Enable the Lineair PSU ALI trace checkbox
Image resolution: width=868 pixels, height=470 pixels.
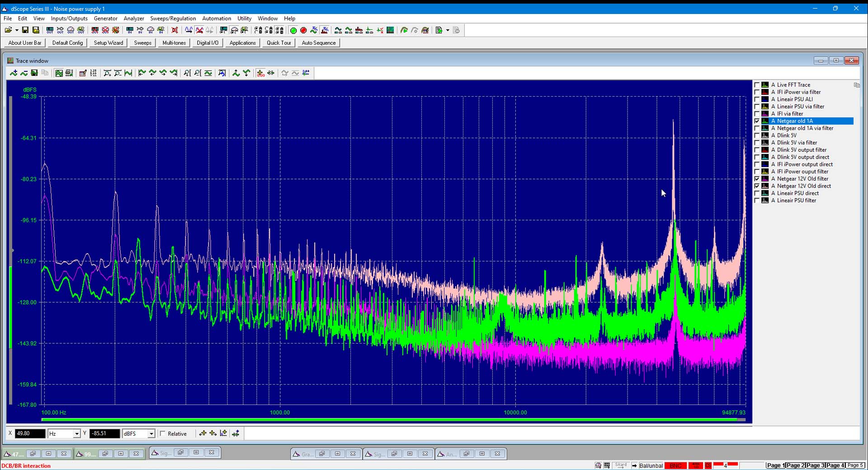(757, 99)
